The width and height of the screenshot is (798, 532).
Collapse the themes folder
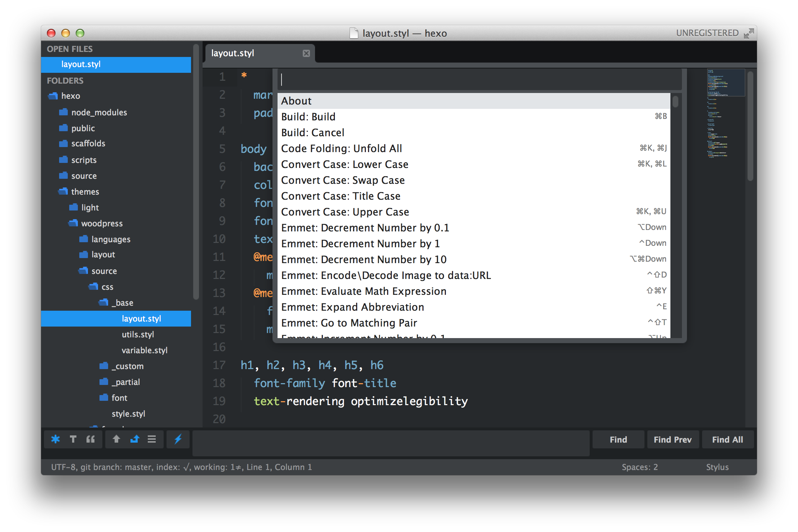pos(63,191)
